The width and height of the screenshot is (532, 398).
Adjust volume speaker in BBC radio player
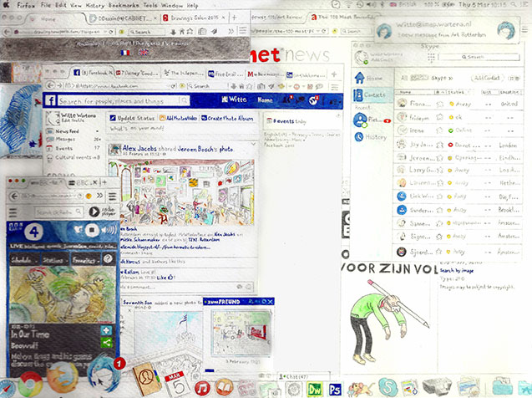(x=109, y=230)
